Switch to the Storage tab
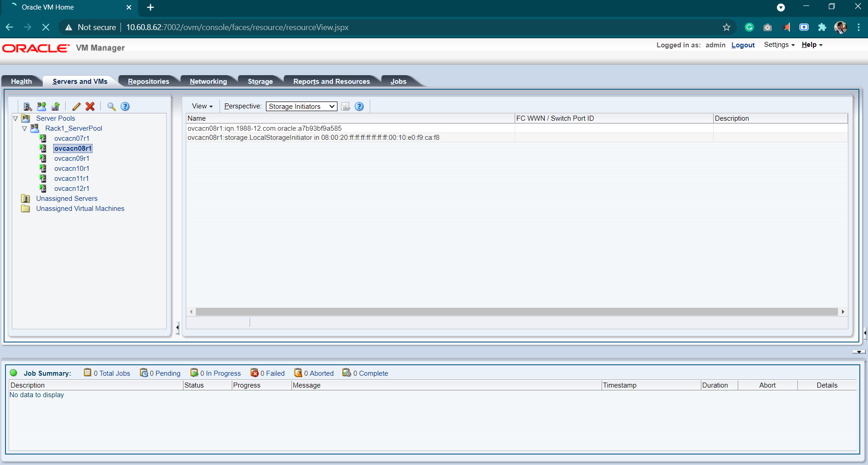 (x=260, y=82)
